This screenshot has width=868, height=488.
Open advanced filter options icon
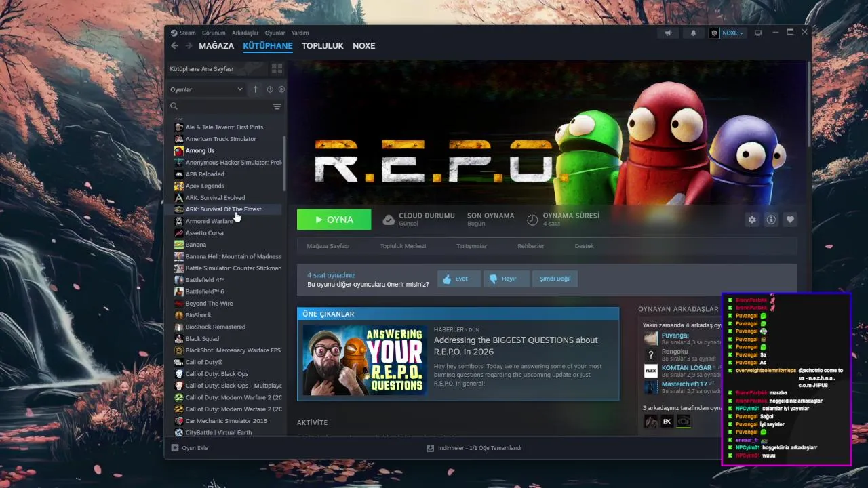(x=277, y=106)
